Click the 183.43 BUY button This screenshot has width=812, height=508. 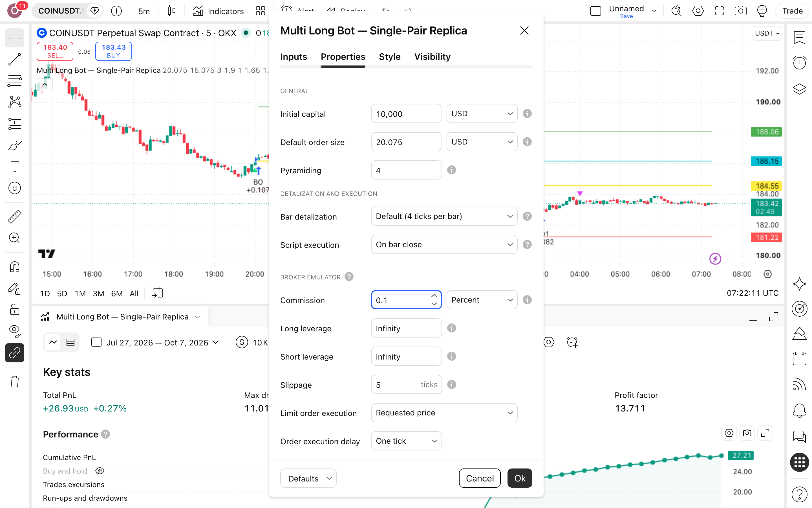point(113,51)
